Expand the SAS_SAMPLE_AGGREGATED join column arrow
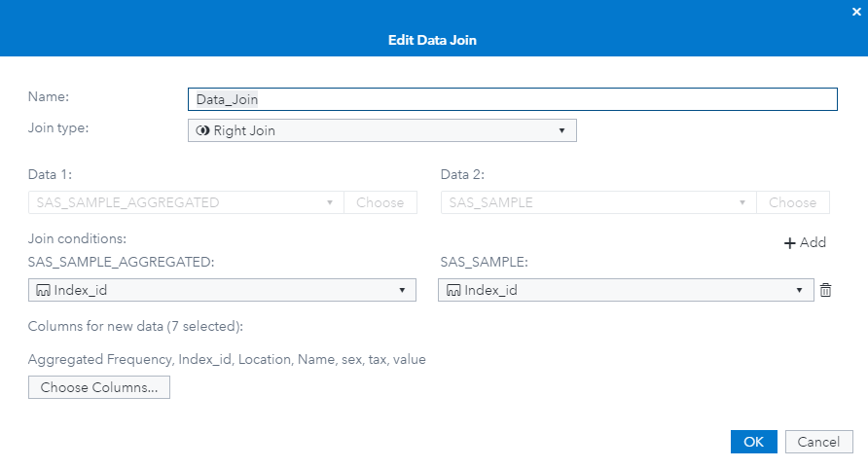Screen dimensions: 868x468 [402, 290]
